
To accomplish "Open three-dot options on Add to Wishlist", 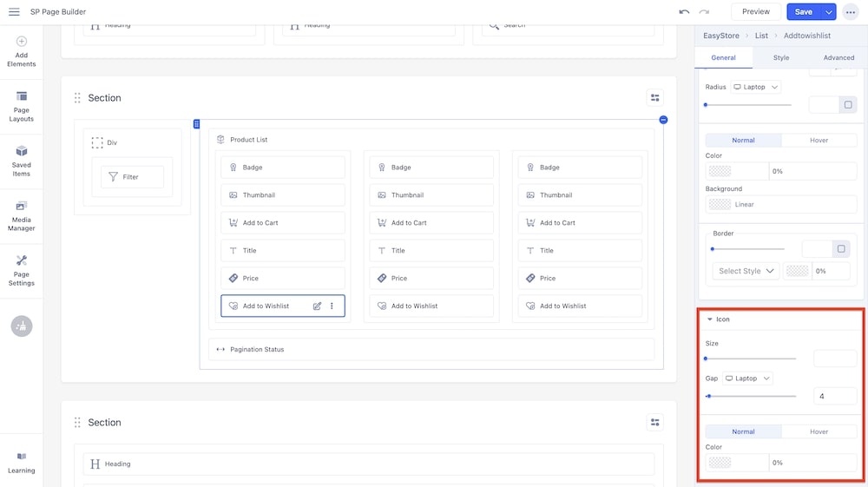I will pos(332,306).
